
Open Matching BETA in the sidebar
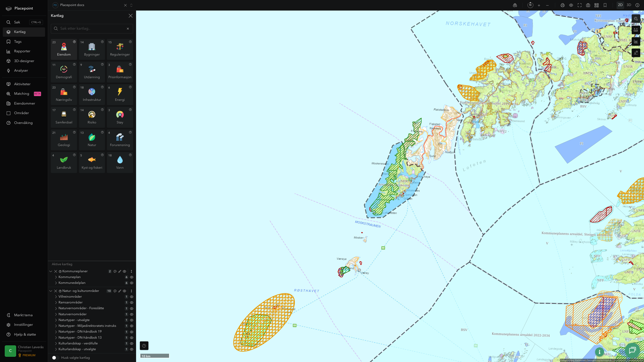click(24, 94)
